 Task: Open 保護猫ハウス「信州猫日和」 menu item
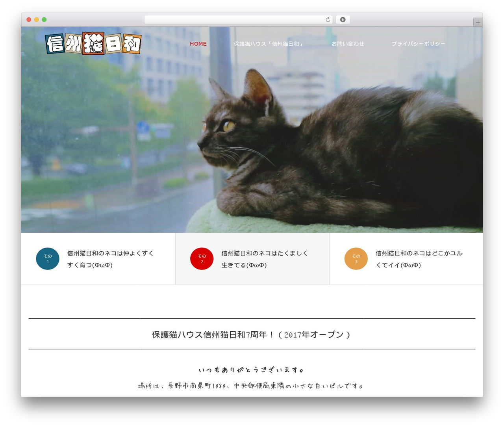(269, 44)
